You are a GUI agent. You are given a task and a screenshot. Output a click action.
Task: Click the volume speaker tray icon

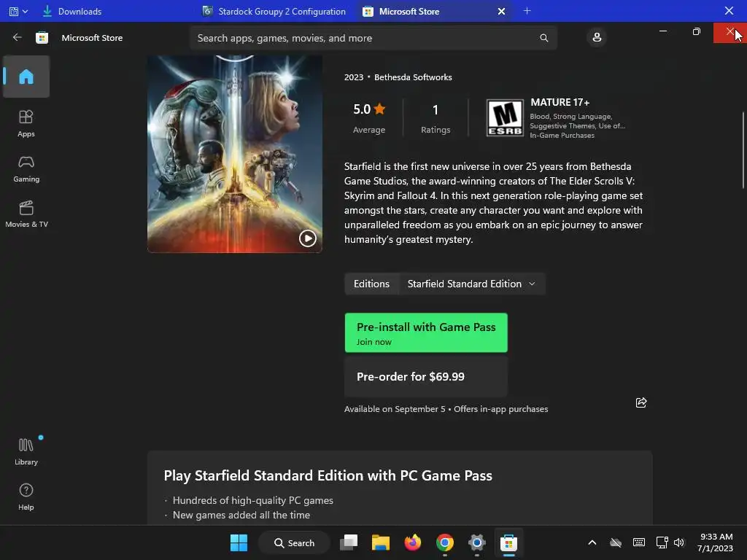[x=679, y=542]
